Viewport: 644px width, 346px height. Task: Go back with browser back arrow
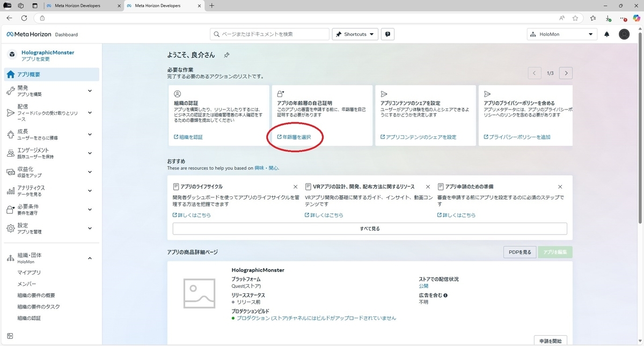point(9,18)
